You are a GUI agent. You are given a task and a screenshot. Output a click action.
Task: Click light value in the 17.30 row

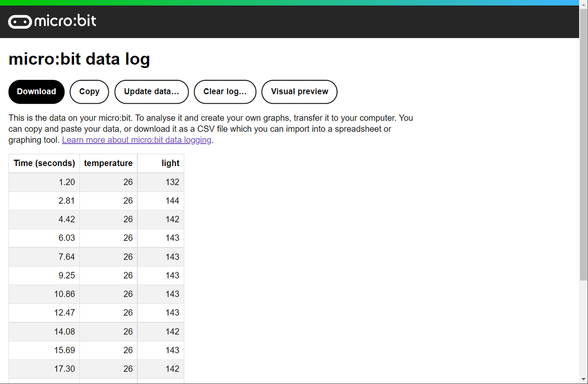(x=172, y=369)
